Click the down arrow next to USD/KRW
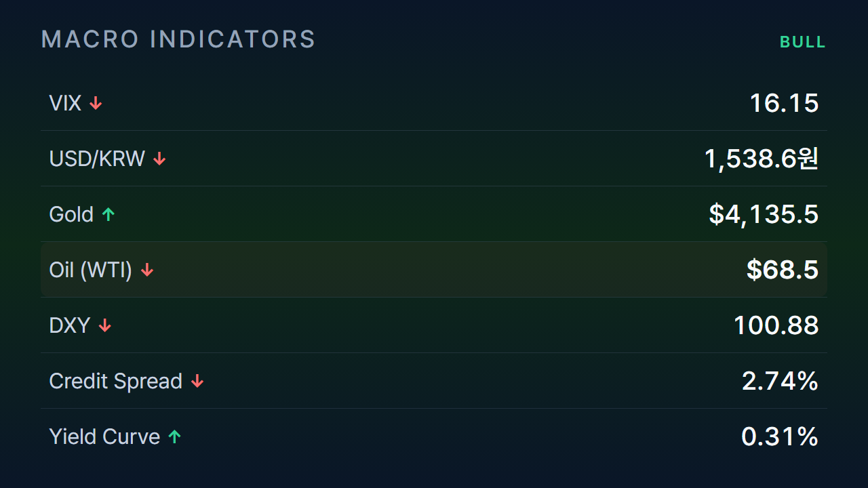Viewport: 868px width, 488px height. tap(159, 159)
